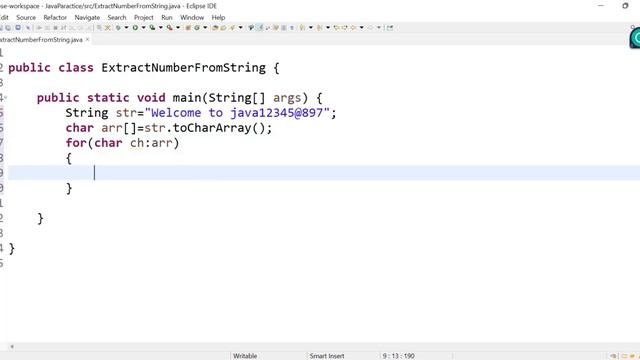Click the New Java Class icon
This screenshot has height=360, width=640.
coord(197,28)
